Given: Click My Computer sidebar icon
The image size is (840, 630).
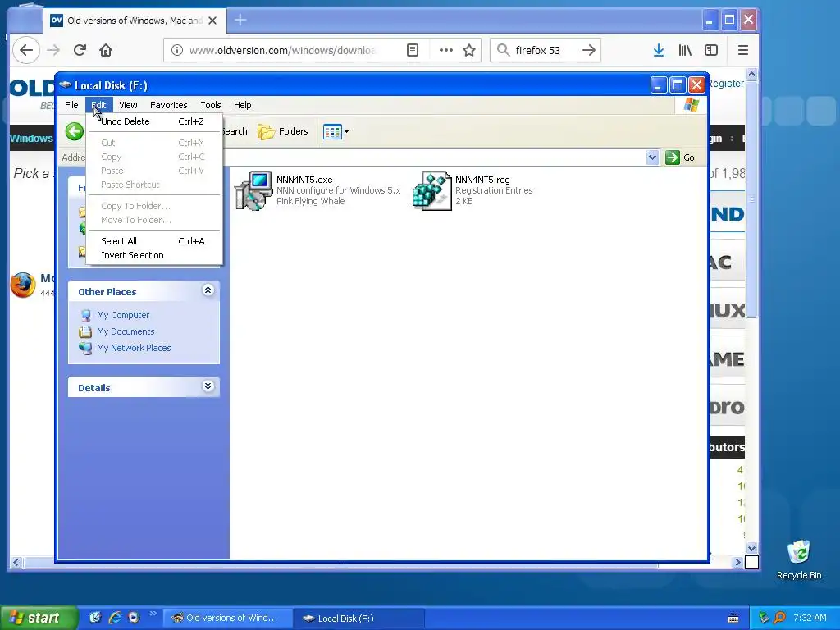Looking at the screenshot, I should coord(85,315).
